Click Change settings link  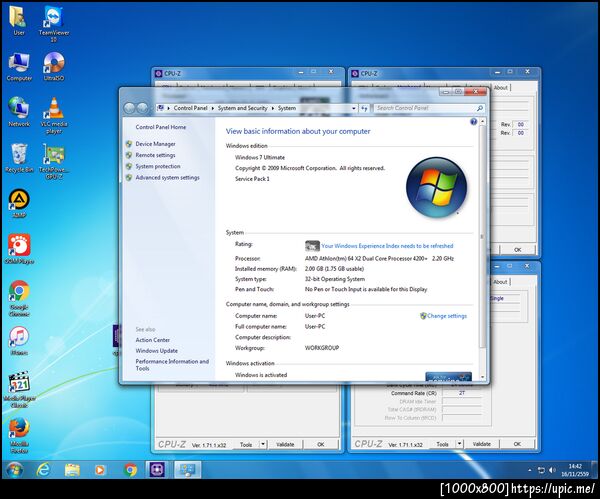point(447,316)
